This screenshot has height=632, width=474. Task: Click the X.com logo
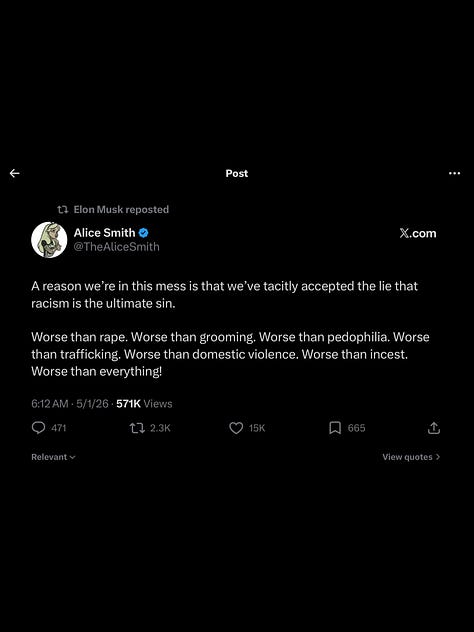[x=418, y=233]
